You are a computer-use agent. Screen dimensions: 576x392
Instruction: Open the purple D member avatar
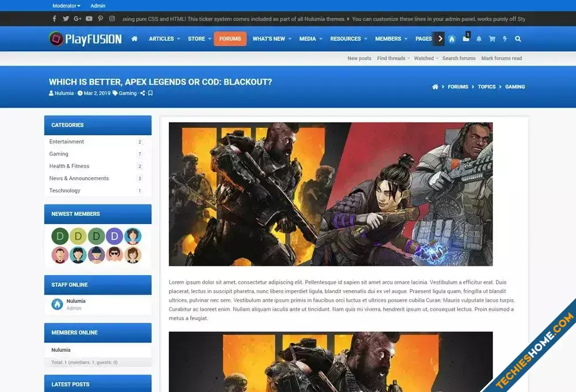tap(114, 236)
